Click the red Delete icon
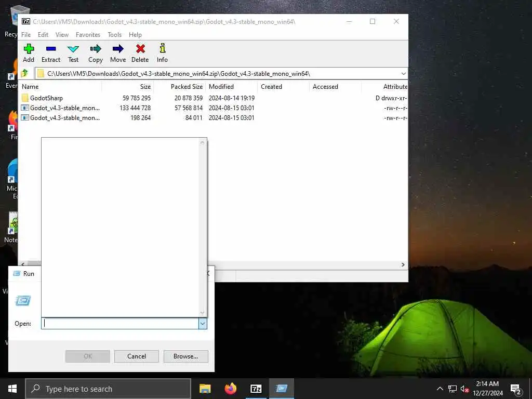Image resolution: width=532 pixels, height=399 pixels. tap(140, 49)
